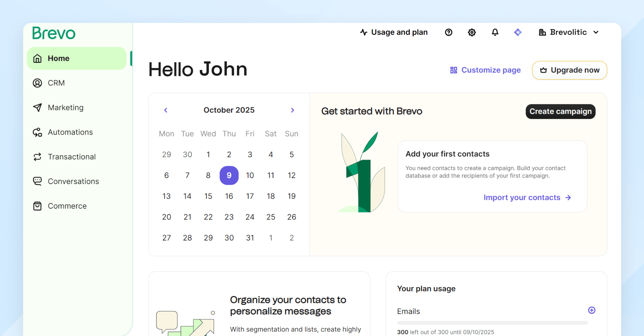This screenshot has width=644, height=336.
Task: Open settings via the gear icon
Action: 472,32
